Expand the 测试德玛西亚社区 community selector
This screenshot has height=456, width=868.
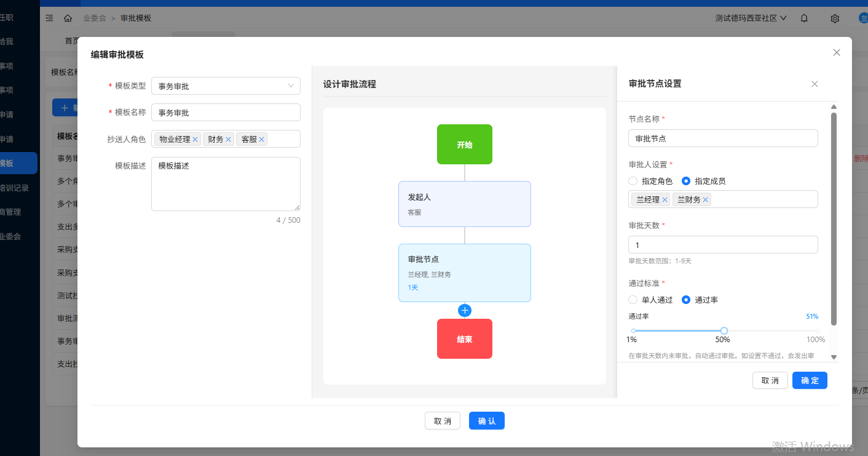751,18
